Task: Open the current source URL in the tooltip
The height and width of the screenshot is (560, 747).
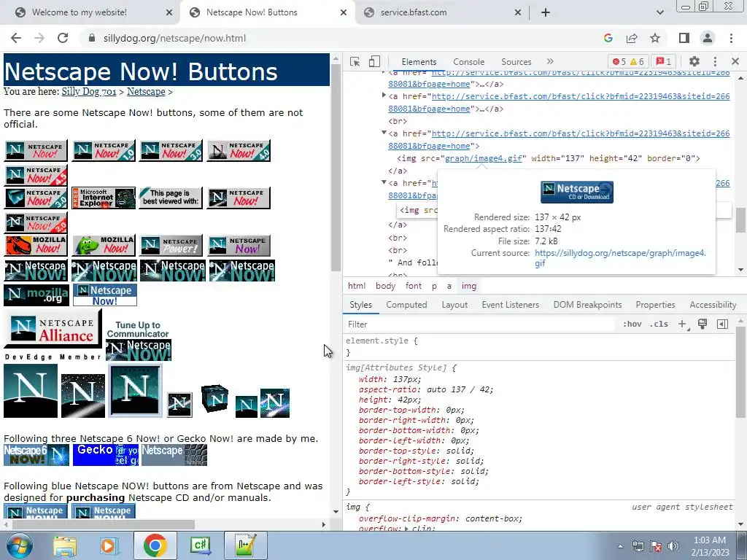Action: 620,257
